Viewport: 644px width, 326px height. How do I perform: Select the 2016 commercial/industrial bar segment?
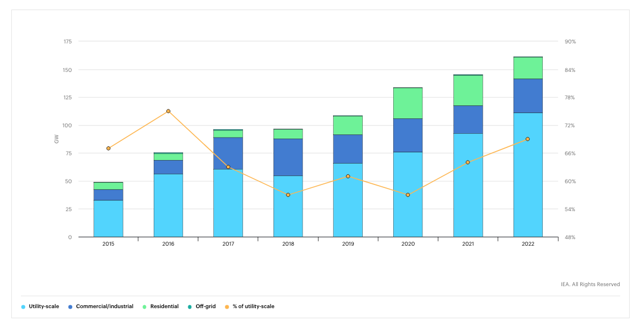pos(169,167)
